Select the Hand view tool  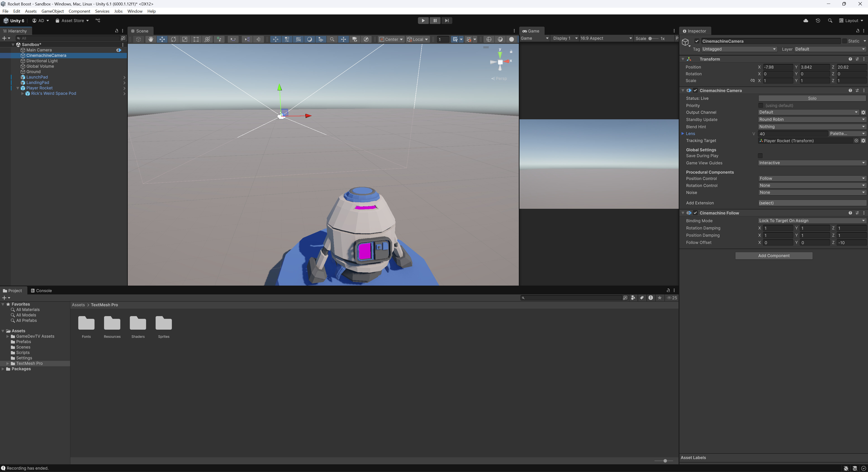[151, 39]
